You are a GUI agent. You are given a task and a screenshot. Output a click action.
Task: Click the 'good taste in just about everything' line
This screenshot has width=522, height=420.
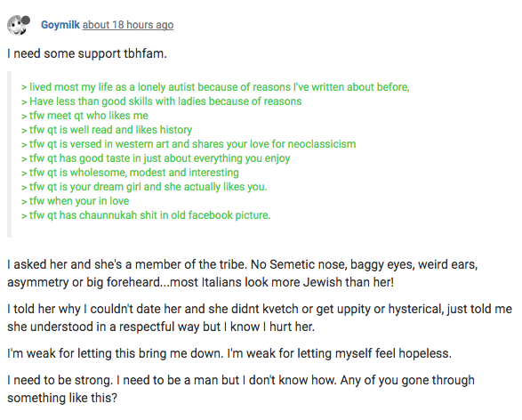pyautogui.click(x=156, y=158)
